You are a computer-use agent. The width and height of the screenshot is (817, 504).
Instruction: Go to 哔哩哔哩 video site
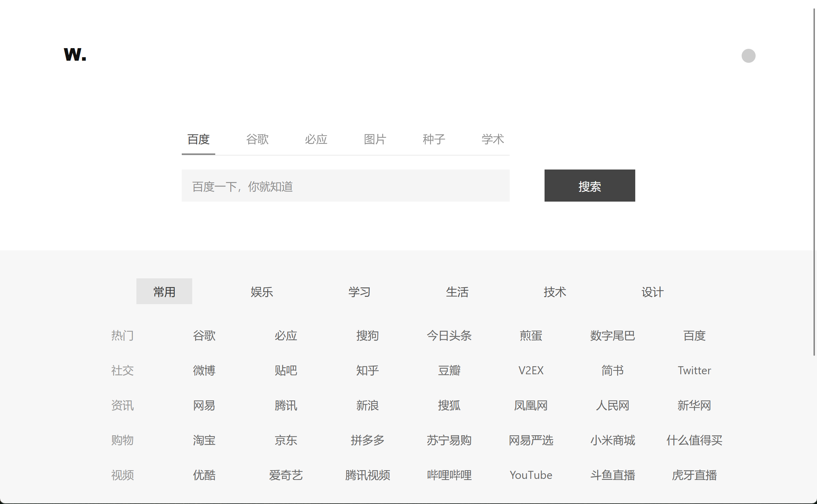pyautogui.click(x=449, y=475)
